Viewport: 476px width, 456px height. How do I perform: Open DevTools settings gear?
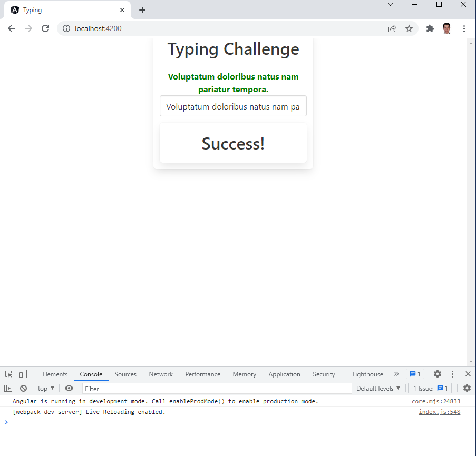[438, 374]
